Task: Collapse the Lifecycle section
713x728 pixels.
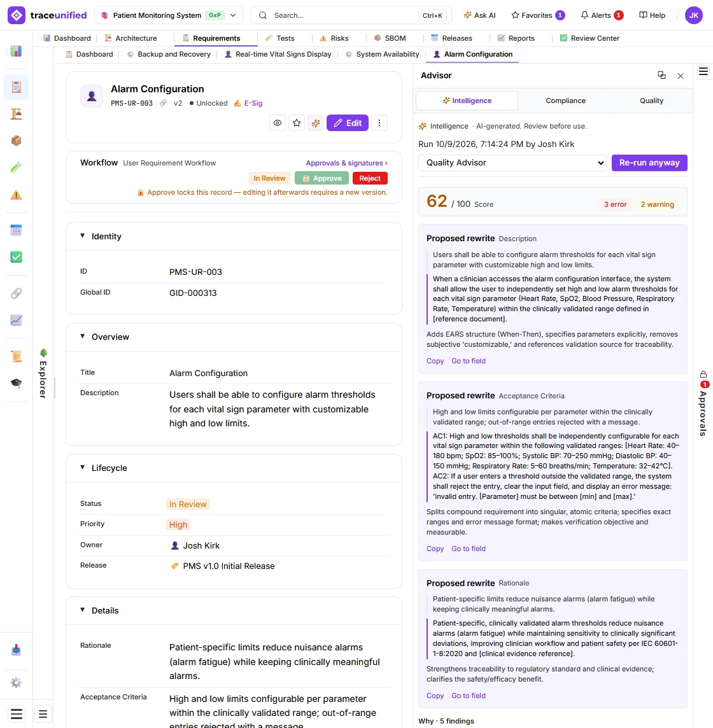Action: (x=82, y=468)
